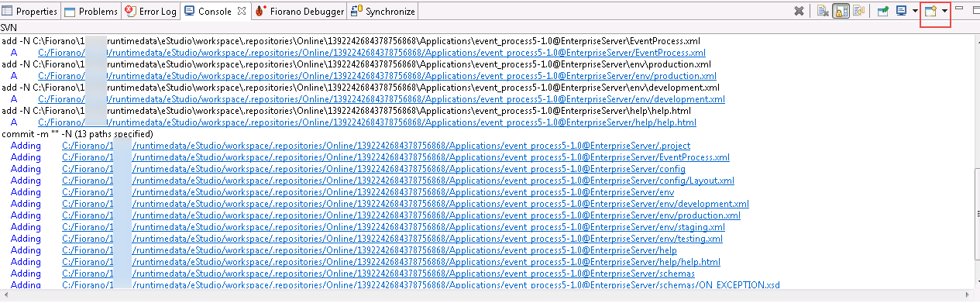980x303 pixels.
Task: Open the Display Selected Console dropdown arrow
Action: pos(914,11)
